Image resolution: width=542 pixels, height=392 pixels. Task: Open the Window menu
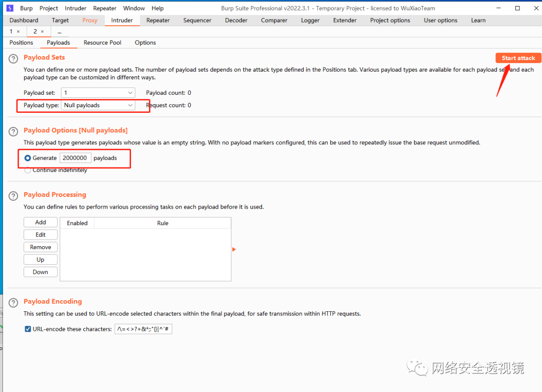134,9
